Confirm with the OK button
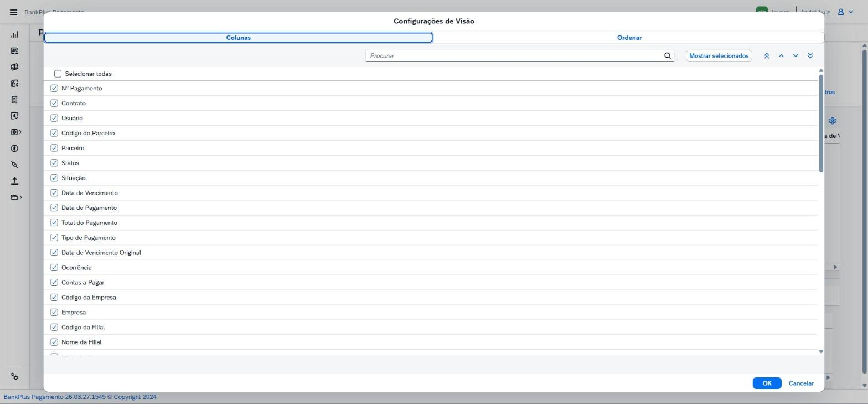868x404 pixels. 767,383
